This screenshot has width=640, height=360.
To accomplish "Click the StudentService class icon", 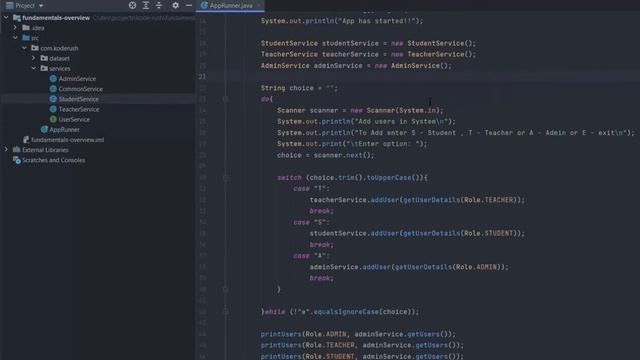I will tap(53, 99).
